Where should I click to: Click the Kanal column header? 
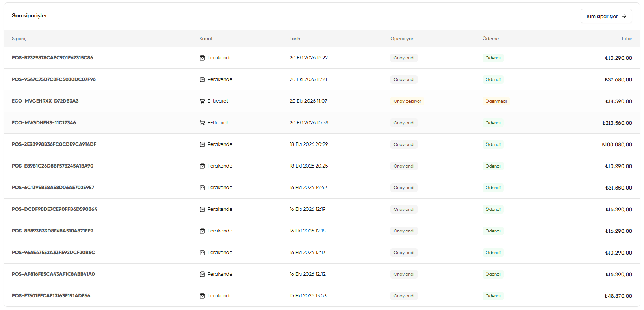(206, 39)
